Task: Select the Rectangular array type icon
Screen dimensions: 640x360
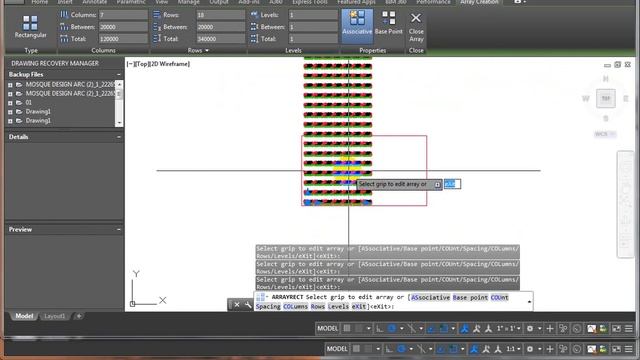Action: click(x=30, y=23)
